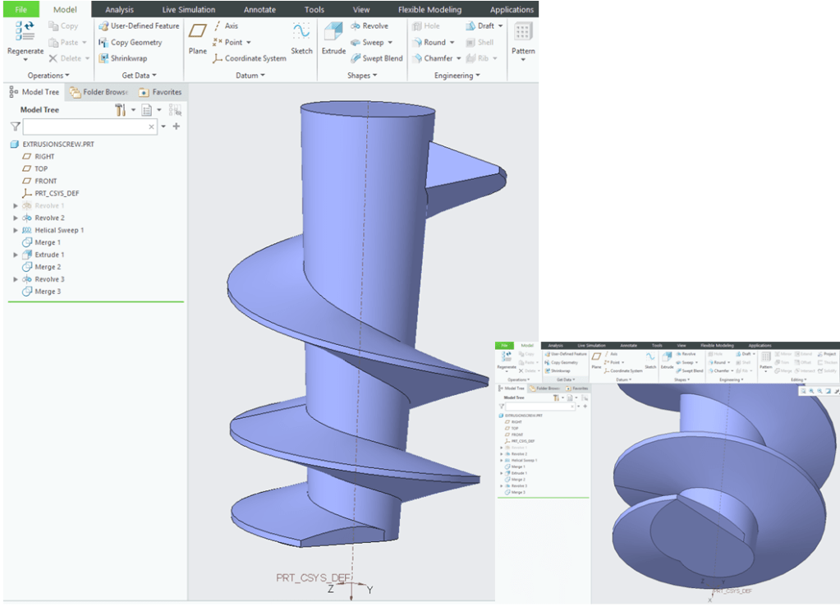Screen dimensions: 840x616
Task: Click the large Model Tree settings hammer icon
Action: (121, 110)
